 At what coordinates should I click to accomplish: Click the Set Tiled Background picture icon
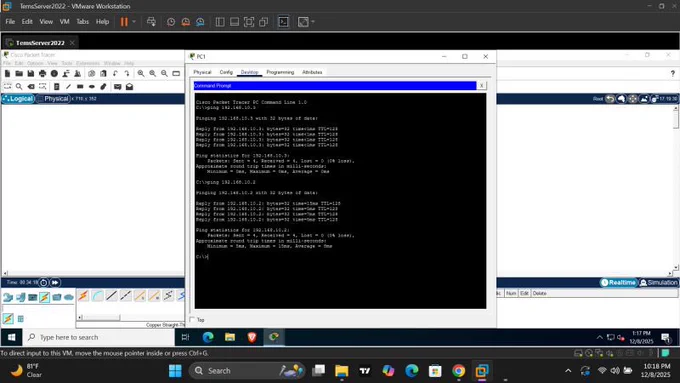pos(644,99)
